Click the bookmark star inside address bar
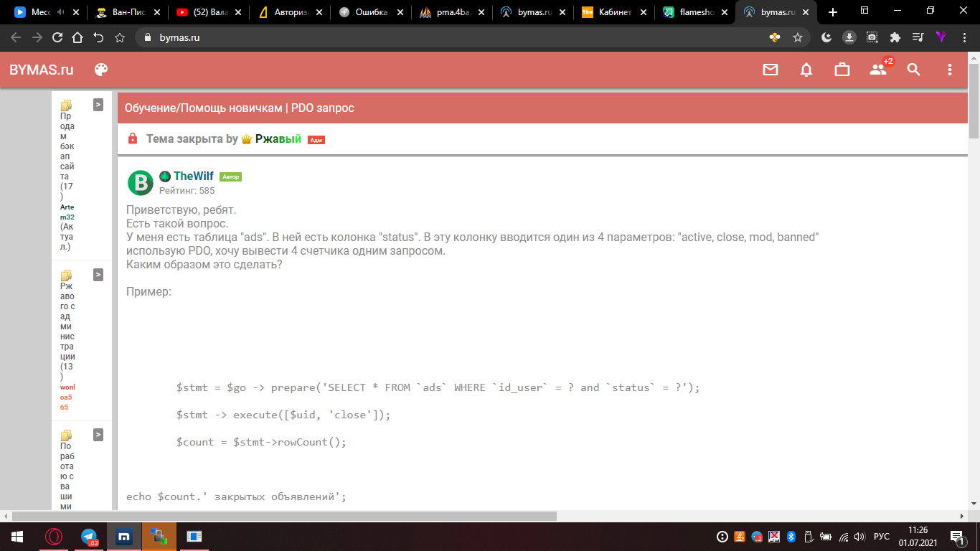Image resolution: width=980 pixels, height=551 pixels. (x=797, y=37)
